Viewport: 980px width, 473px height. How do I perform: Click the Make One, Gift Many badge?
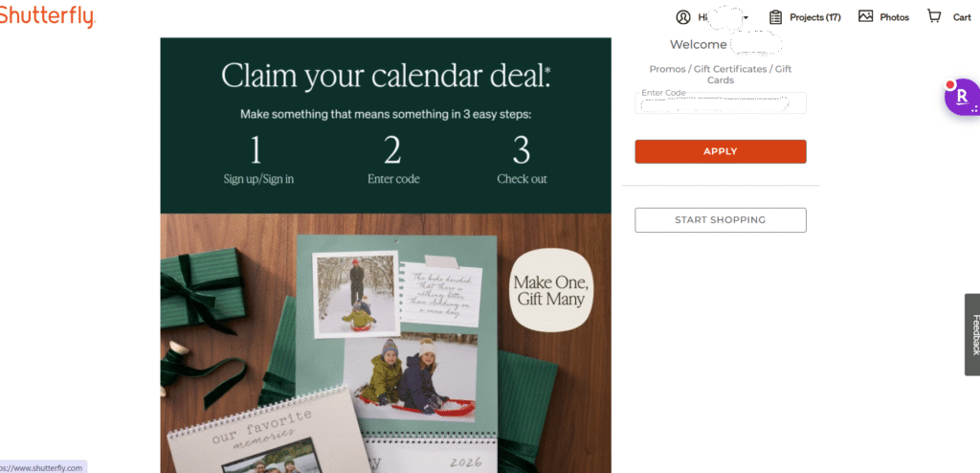click(550, 290)
